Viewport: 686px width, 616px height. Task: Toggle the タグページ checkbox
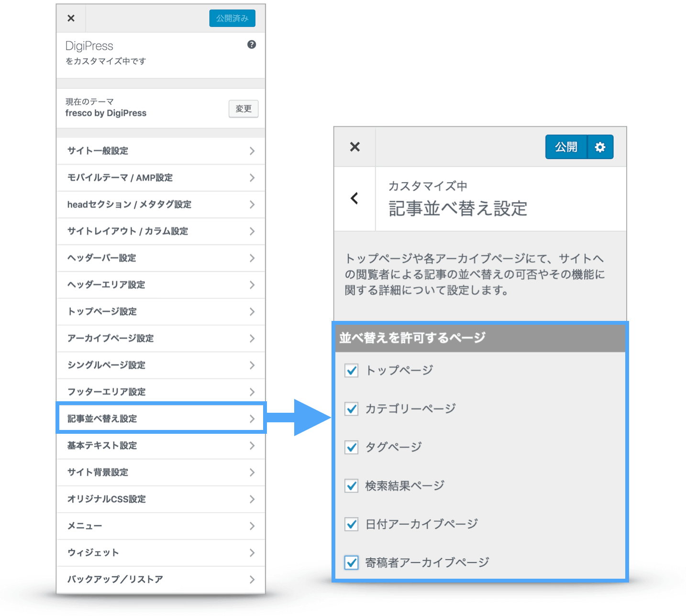coord(352,447)
